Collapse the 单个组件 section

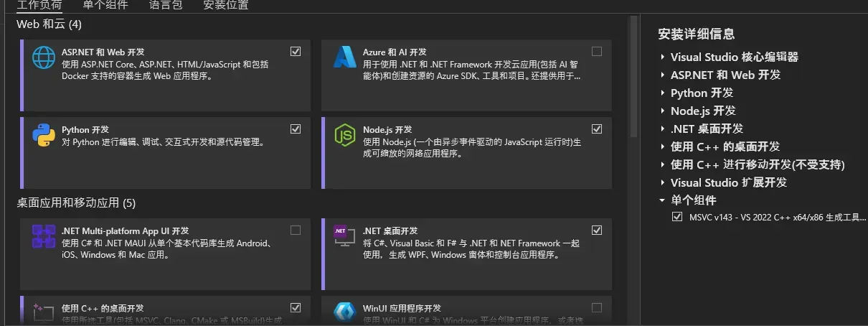tap(663, 200)
